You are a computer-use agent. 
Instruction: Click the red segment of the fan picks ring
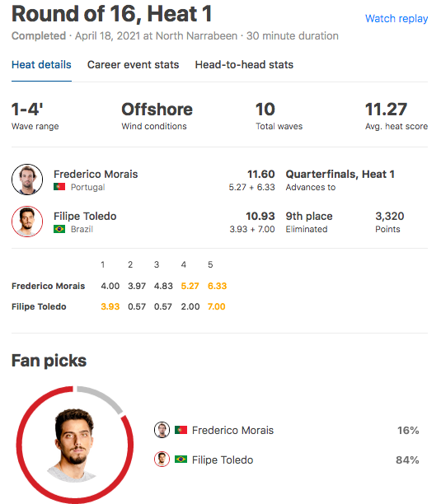[x=21, y=446]
